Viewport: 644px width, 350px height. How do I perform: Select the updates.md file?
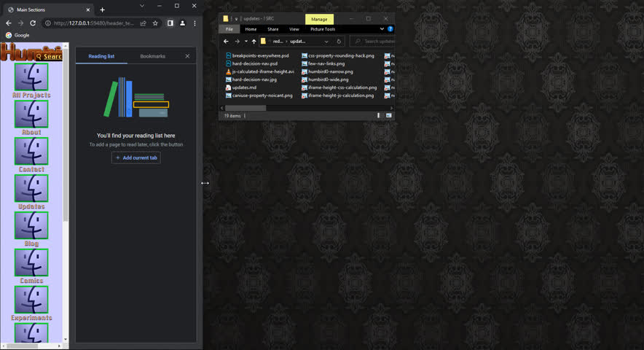[244, 87]
